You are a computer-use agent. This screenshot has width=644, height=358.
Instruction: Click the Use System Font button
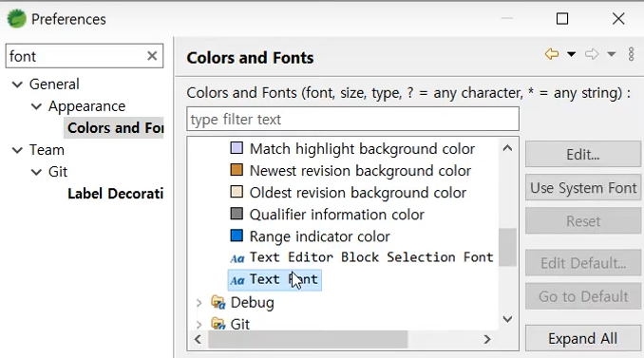583,188
